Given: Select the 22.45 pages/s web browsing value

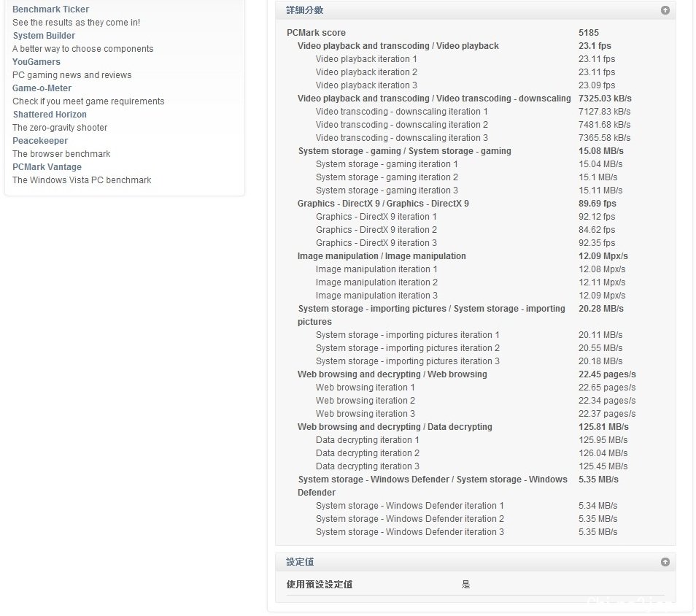Looking at the screenshot, I should (607, 374).
